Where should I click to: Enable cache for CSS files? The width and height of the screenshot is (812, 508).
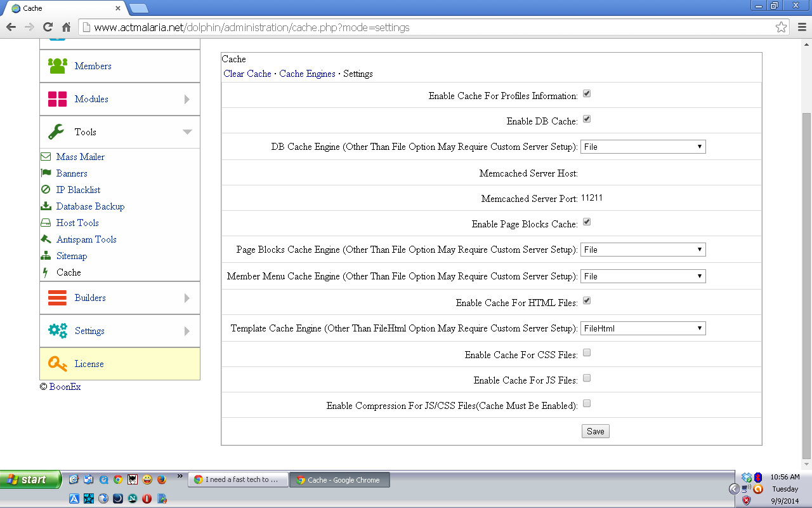click(x=587, y=353)
